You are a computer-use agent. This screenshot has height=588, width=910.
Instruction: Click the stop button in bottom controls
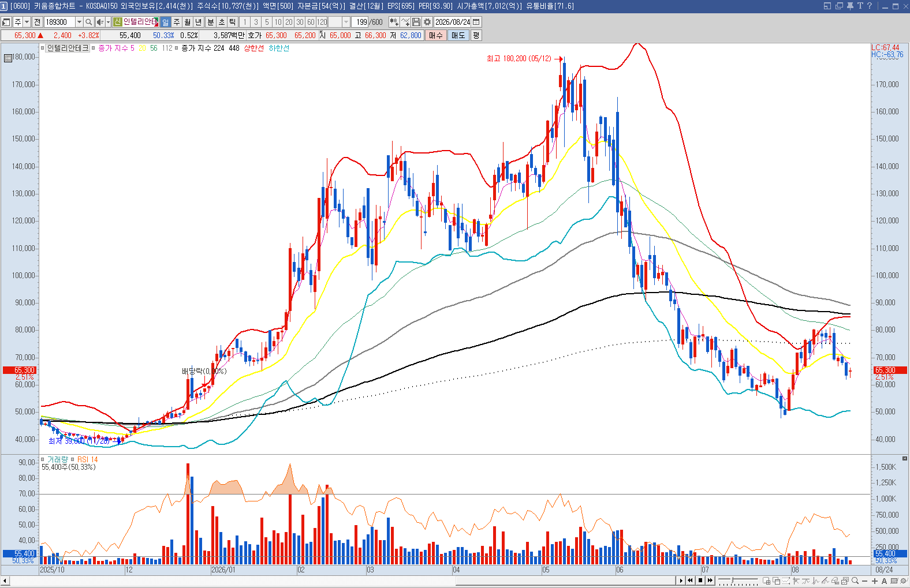(x=700, y=580)
